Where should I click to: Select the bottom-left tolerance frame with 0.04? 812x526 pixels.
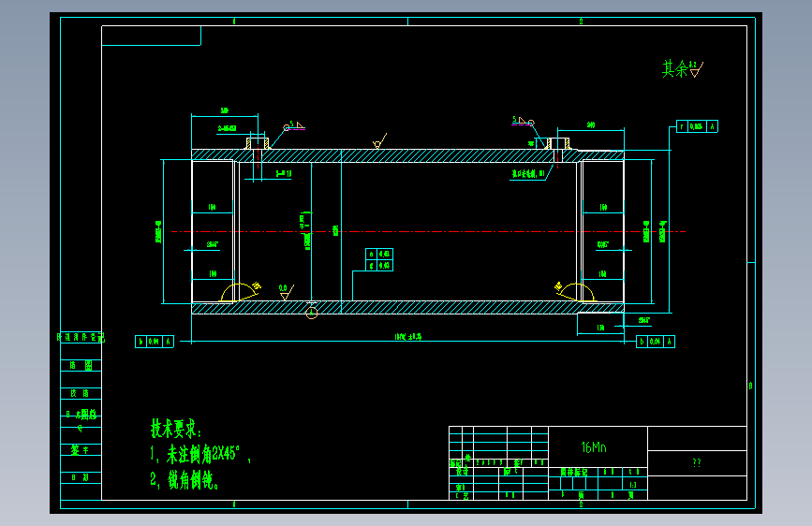tap(155, 342)
